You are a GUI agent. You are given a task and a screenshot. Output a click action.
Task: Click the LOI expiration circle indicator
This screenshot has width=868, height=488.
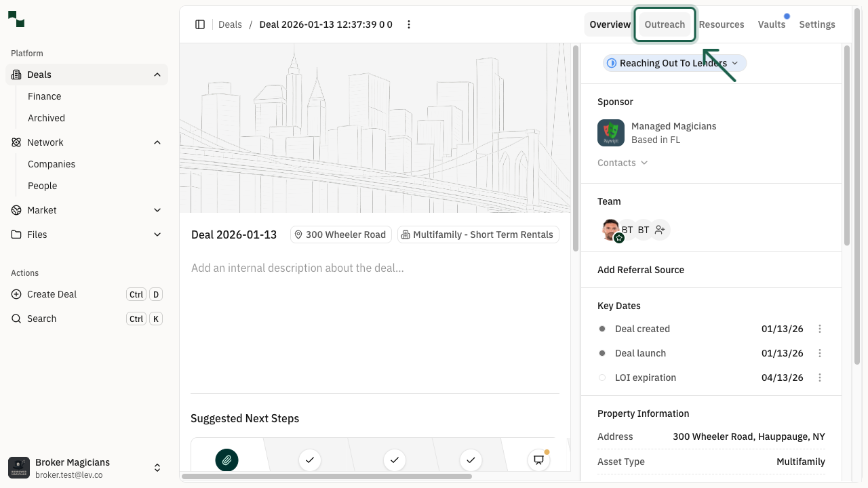(602, 378)
